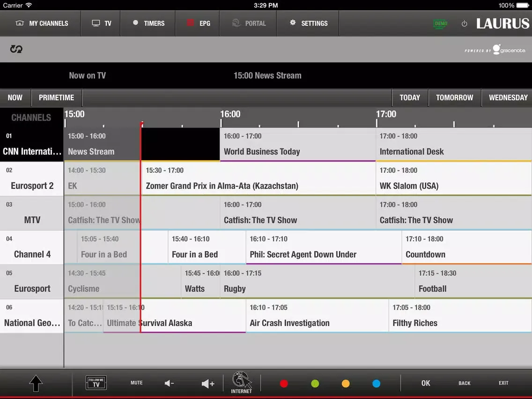The height and width of the screenshot is (399, 532).
Task: Select channel 01 CNN International
Action: (32, 145)
